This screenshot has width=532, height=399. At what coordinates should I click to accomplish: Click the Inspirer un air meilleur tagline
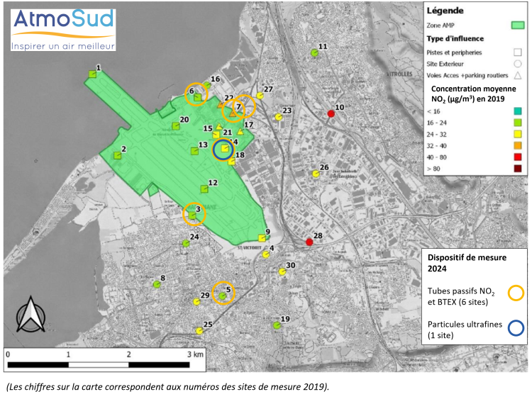(62, 46)
